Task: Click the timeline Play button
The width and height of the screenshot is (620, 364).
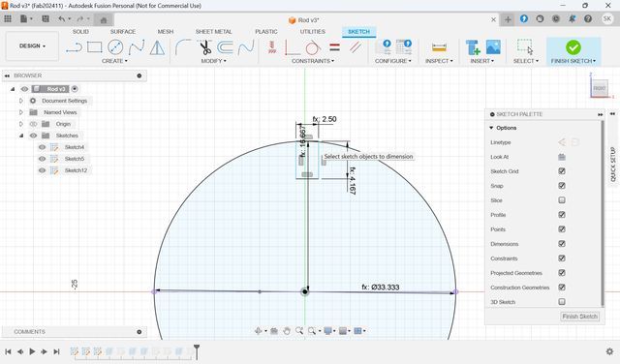Action: pos(32,351)
